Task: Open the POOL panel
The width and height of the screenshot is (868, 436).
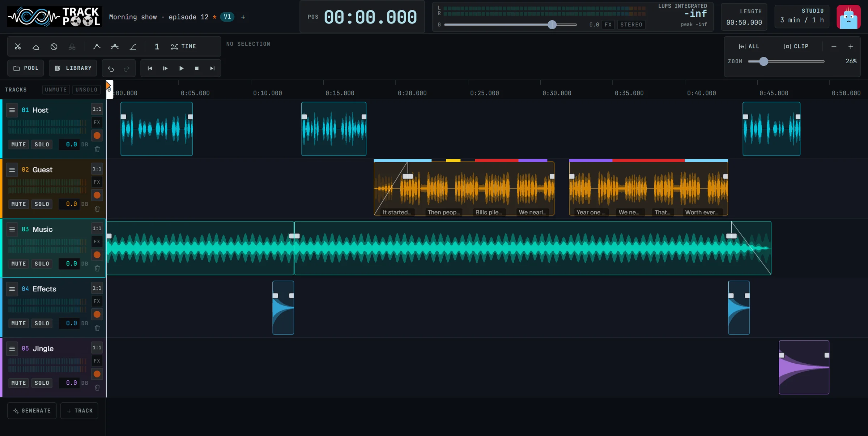Action: point(26,68)
